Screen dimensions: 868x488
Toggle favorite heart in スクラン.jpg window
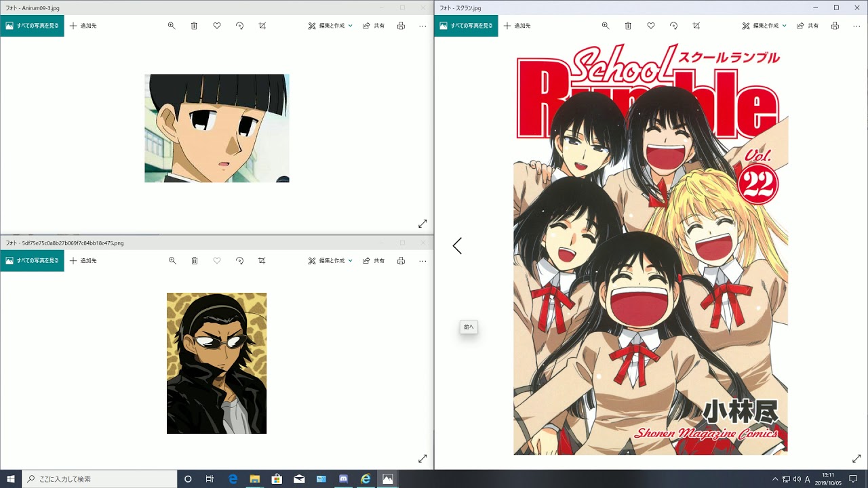coord(651,26)
